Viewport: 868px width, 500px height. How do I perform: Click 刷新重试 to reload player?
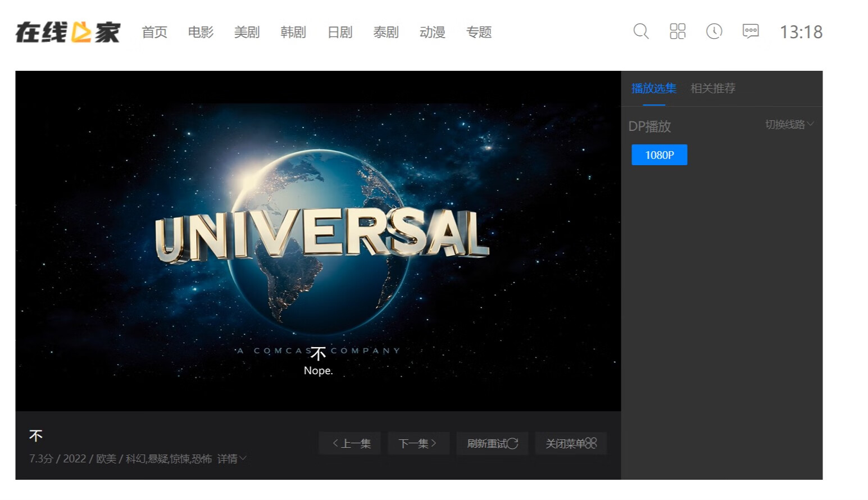[x=492, y=443]
